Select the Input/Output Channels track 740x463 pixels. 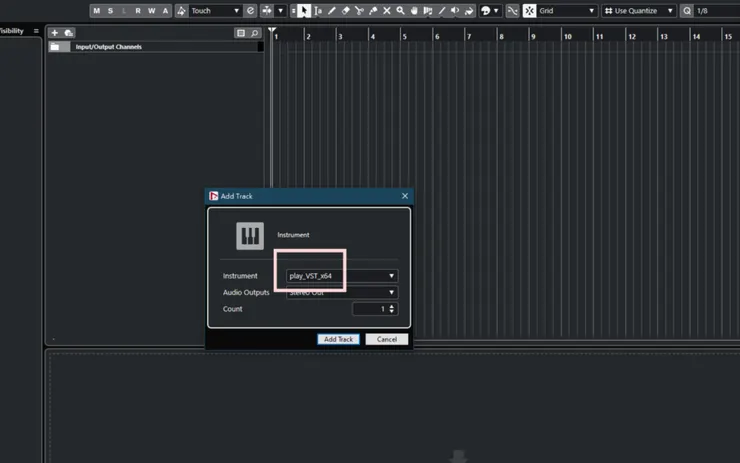(156, 47)
